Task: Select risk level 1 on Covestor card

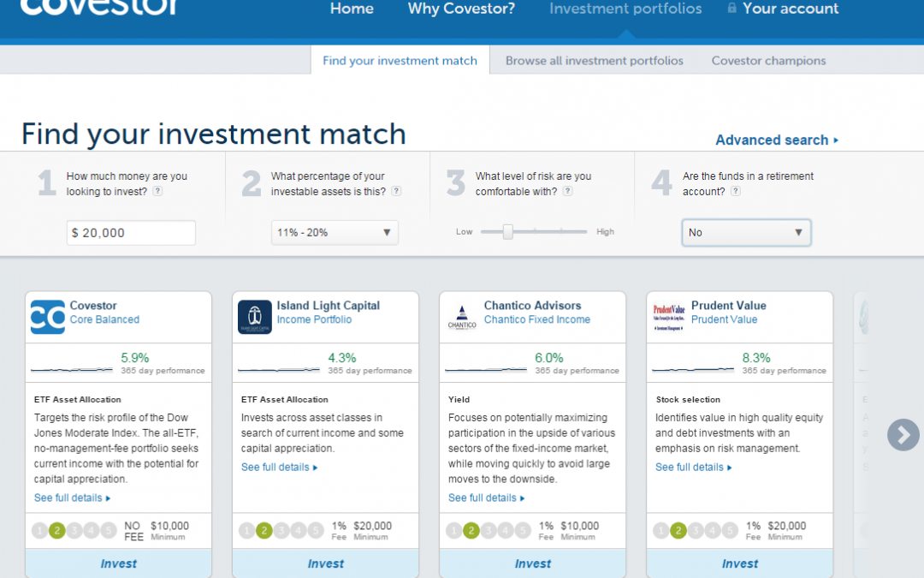Action: pyautogui.click(x=40, y=531)
